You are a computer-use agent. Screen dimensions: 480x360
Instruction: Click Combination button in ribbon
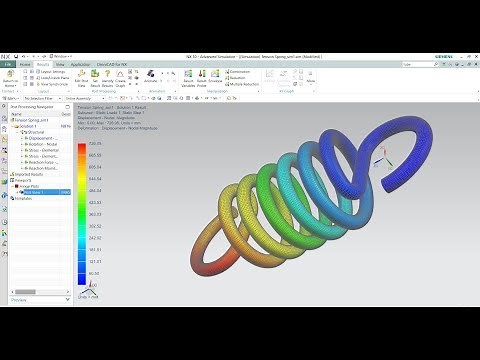pos(237,72)
